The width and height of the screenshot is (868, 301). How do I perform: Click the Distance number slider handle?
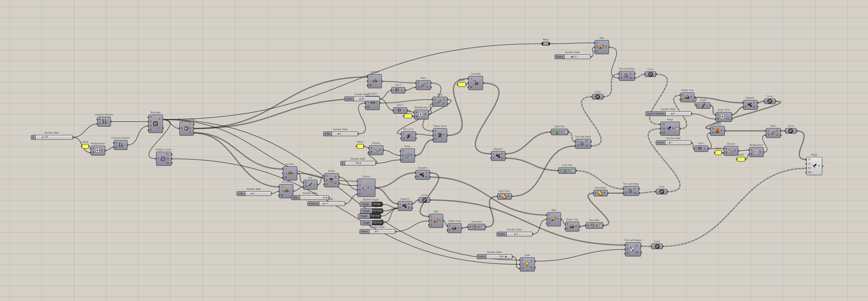tap(324, 203)
